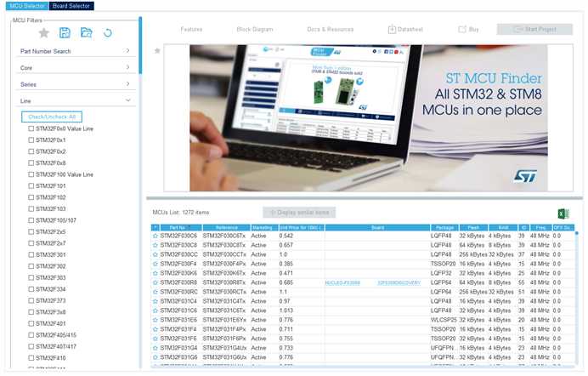Horizontal splitter bar above MCUs list
This screenshot has height=376, width=588.
[x=365, y=198]
